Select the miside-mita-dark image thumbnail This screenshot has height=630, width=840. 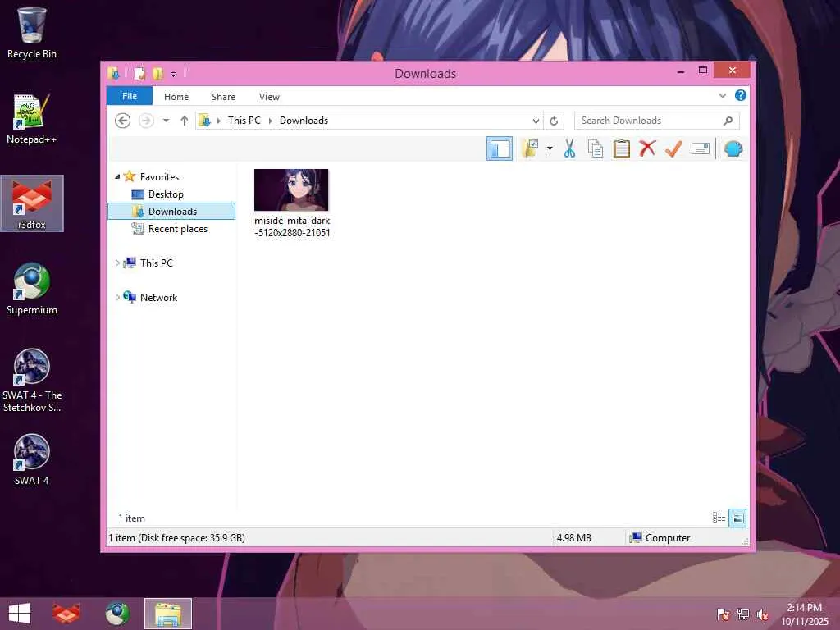(291, 190)
